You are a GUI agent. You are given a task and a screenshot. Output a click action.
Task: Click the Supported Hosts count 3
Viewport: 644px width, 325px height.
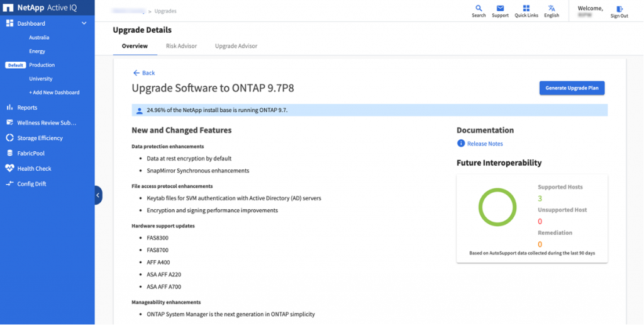540,198
